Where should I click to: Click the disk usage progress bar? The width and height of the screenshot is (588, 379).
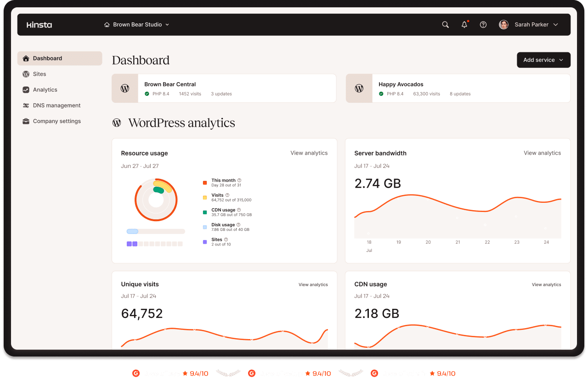156,232
